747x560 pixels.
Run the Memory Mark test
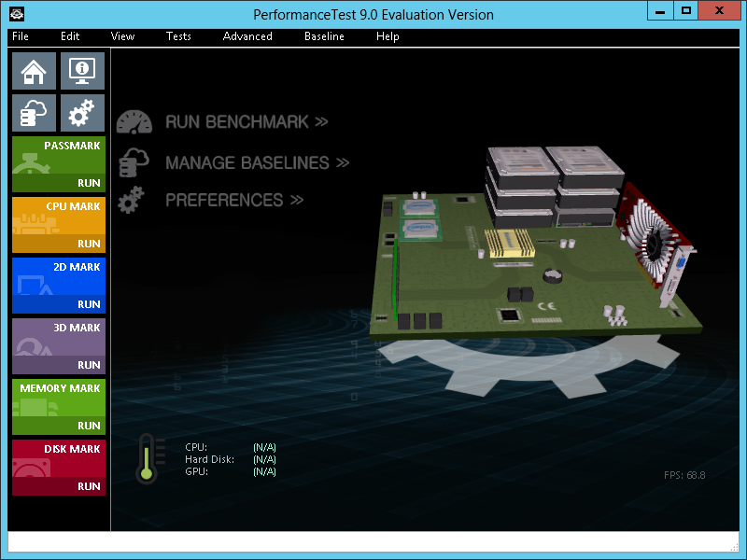89,426
